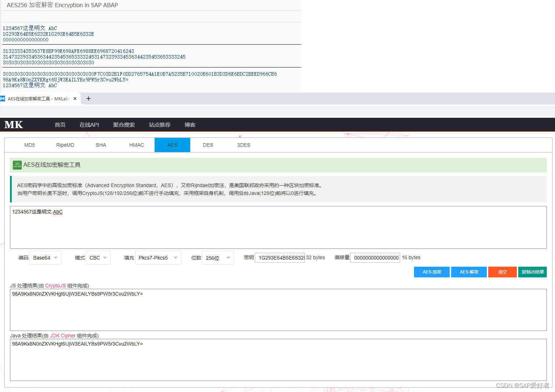Switch to the DES tab
The width and height of the screenshot is (555, 392).
point(208,145)
